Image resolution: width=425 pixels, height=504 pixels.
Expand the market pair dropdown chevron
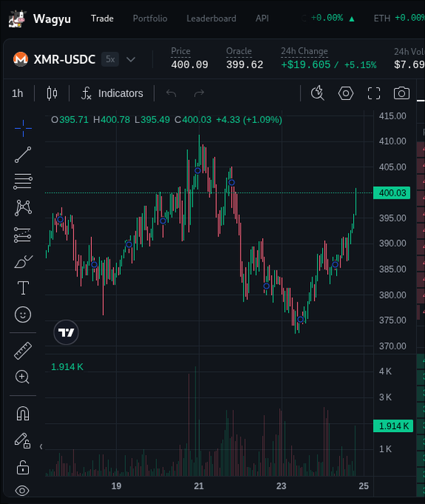click(x=130, y=59)
